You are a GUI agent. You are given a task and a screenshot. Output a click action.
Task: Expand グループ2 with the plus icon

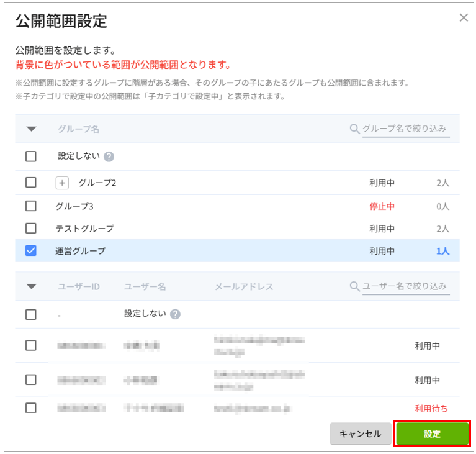point(63,183)
